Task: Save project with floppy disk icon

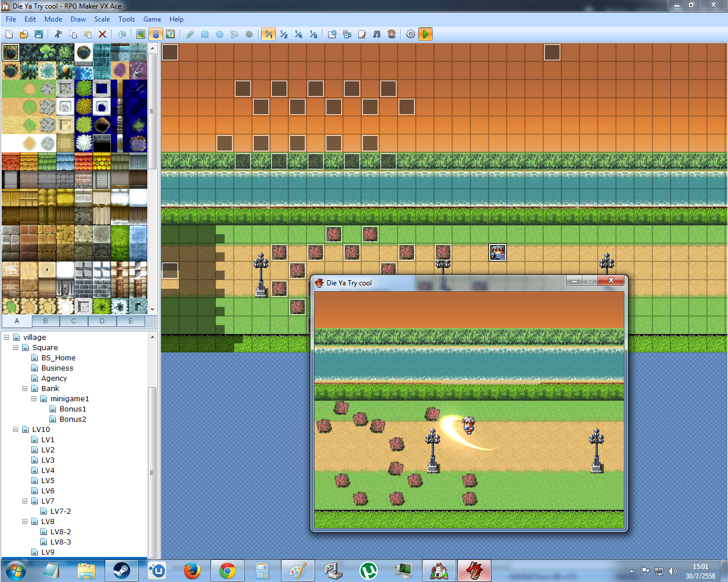Action: pos(39,34)
